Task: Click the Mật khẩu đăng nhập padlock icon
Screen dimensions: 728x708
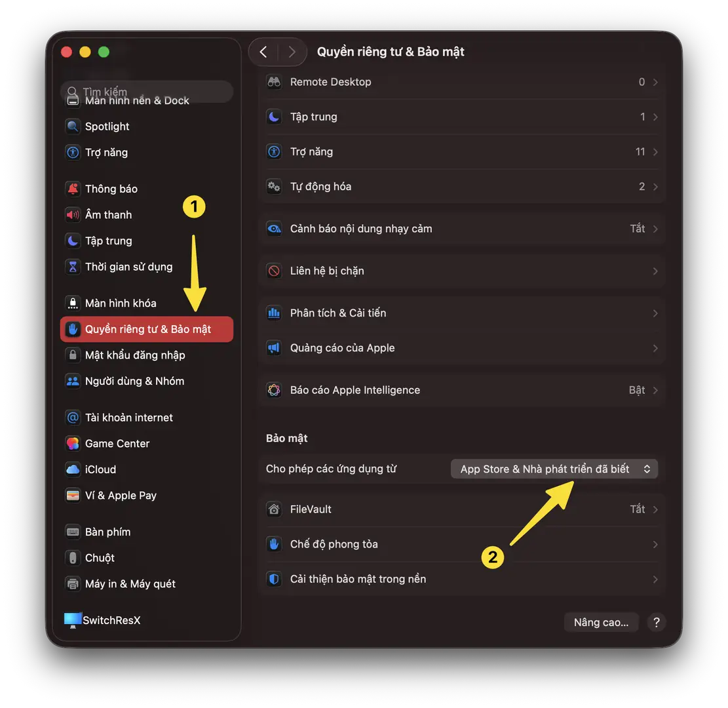Action: [73, 355]
